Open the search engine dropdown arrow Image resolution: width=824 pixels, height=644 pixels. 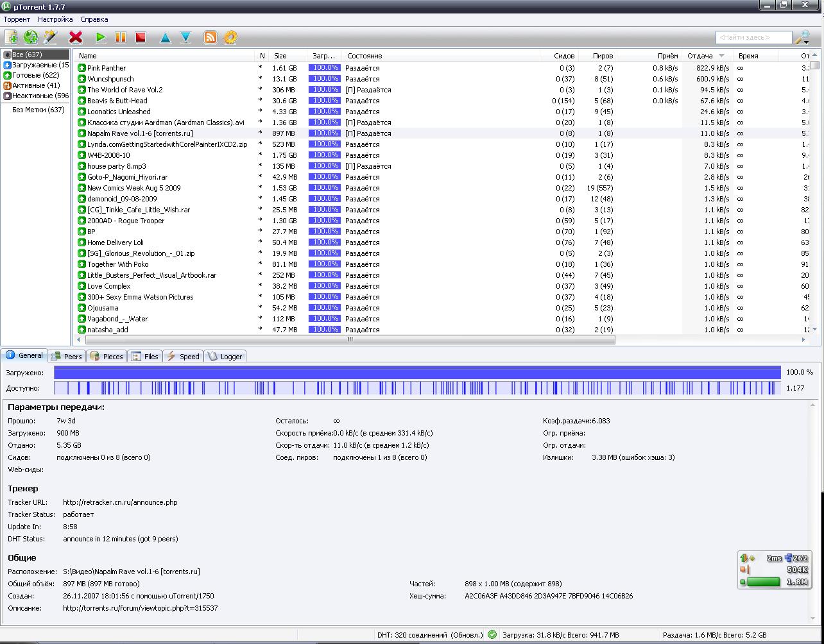[805, 42]
